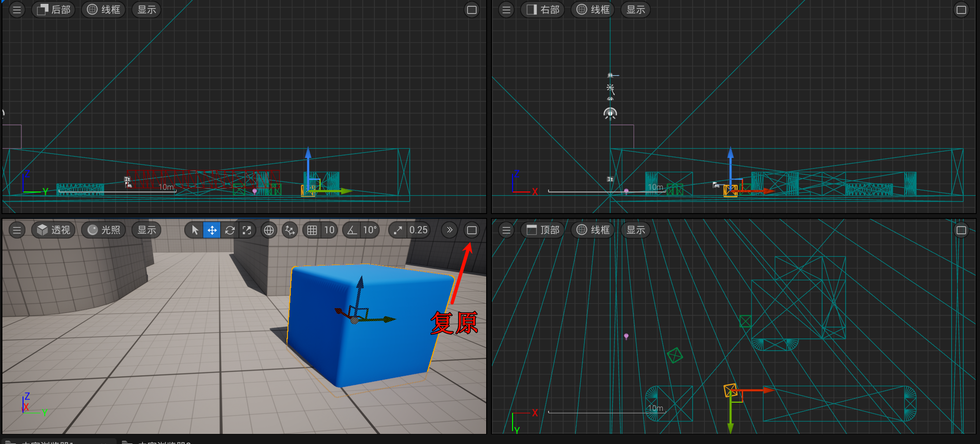Viewport: 980px width, 444px height.
Task: Expand the grid snap size value 10
Action: (x=329, y=230)
